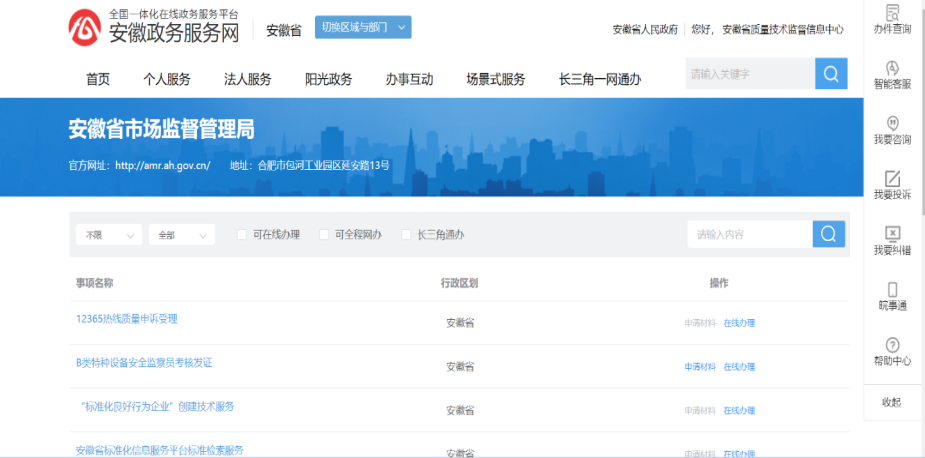Screen dimensions: 925x458
Task: Click the 安徽省市场监督管理局 banner title
Action: [x=162, y=130]
